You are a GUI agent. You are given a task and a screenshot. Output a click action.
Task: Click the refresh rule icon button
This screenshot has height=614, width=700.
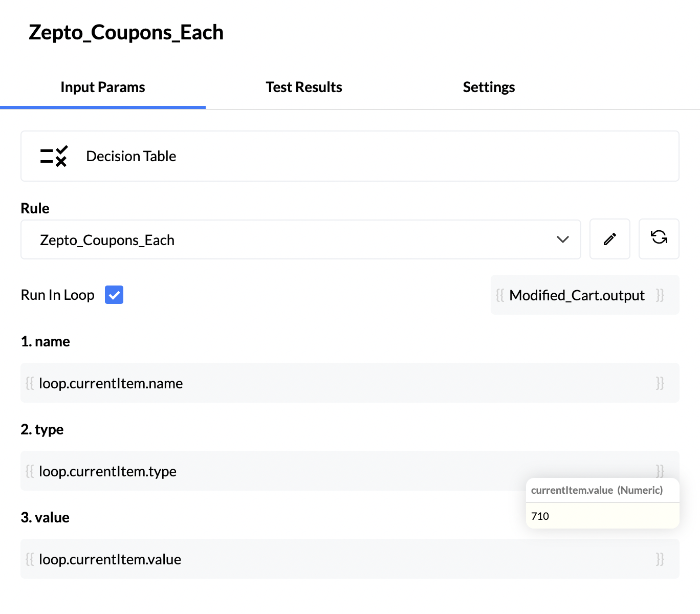click(x=659, y=238)
